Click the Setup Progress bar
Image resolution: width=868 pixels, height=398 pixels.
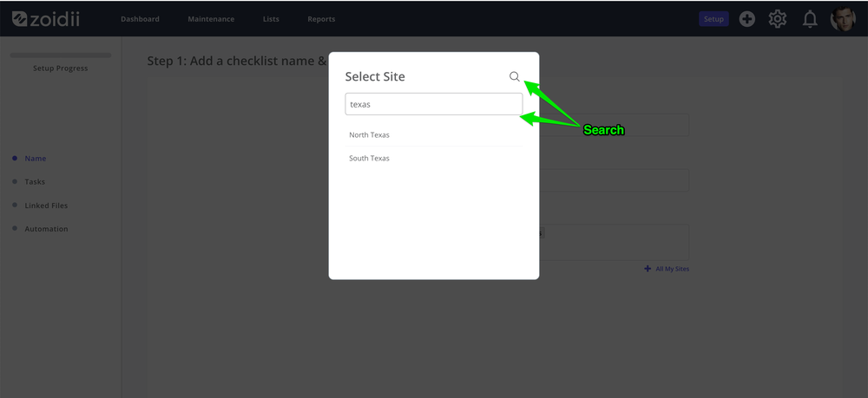61,55
